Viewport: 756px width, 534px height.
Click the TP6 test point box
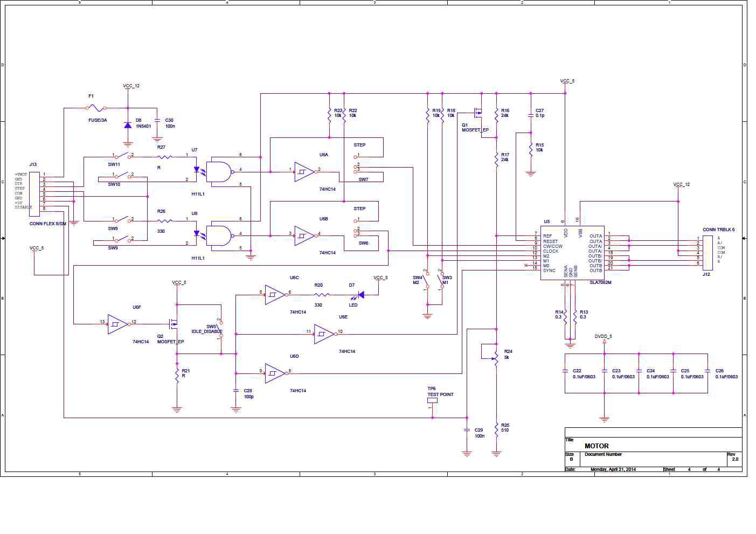click(432, 401)
